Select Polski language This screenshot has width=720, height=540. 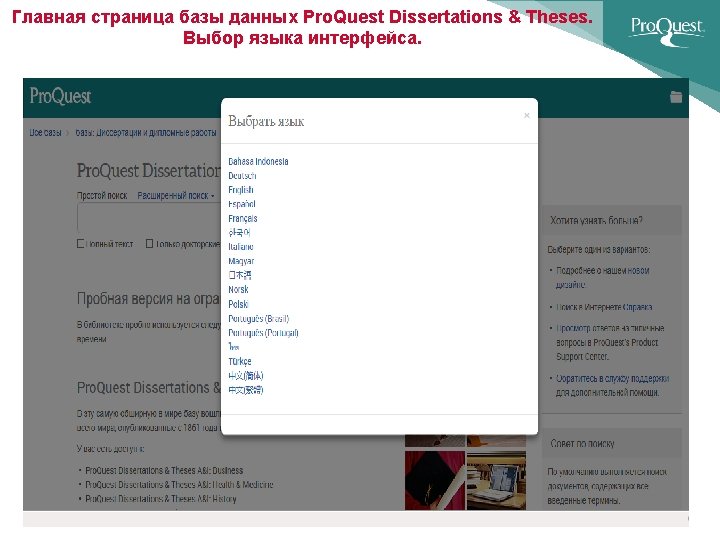click(x=238, y=304)
